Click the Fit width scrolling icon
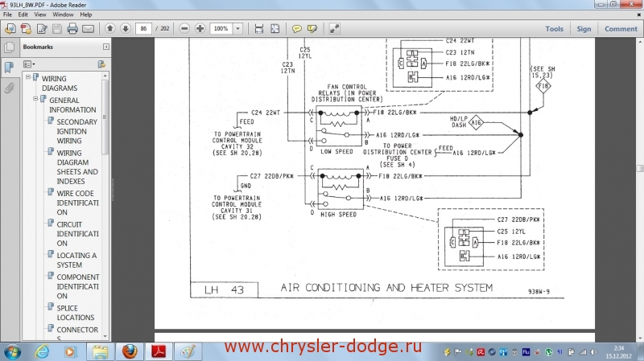Viewport: 644px width, 361px height. click(258, 29)
